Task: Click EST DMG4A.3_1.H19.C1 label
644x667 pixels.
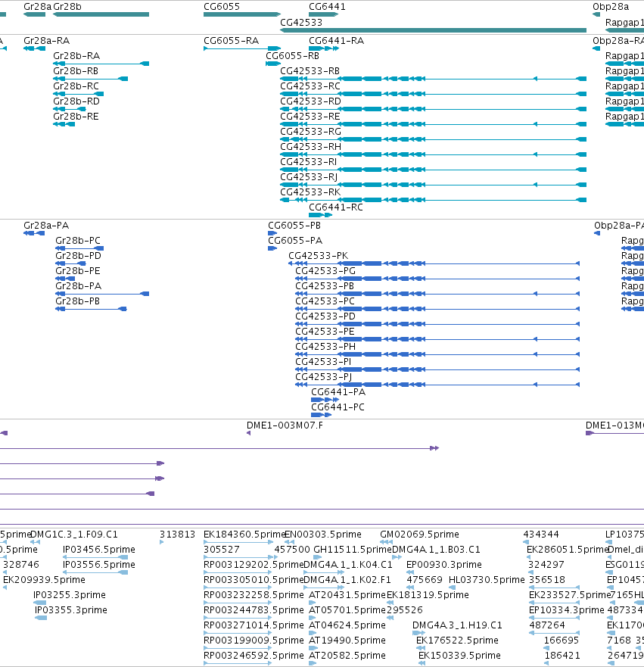Action: click(x=457, y=625)
